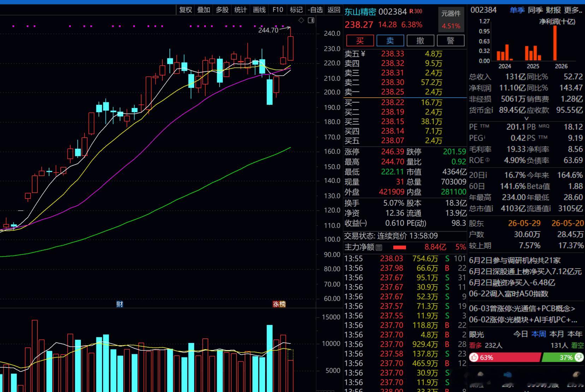Click 撤 cancel order button
The width and height of the screenshot is (585, 392).
[x=420, y=40]
